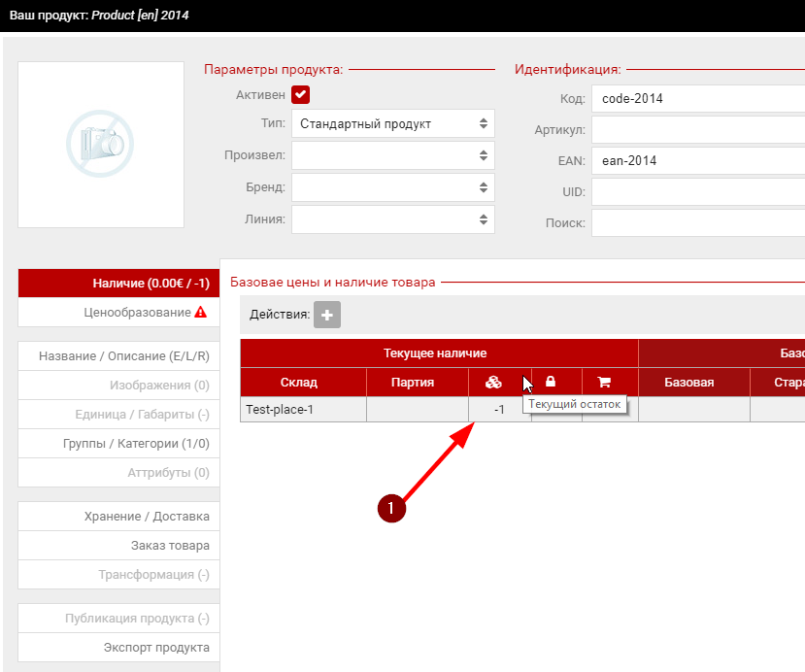Open the Заказ товара tab
This screenshot has width=805, height=672.
pyautogui.click(x=170, y=546)
